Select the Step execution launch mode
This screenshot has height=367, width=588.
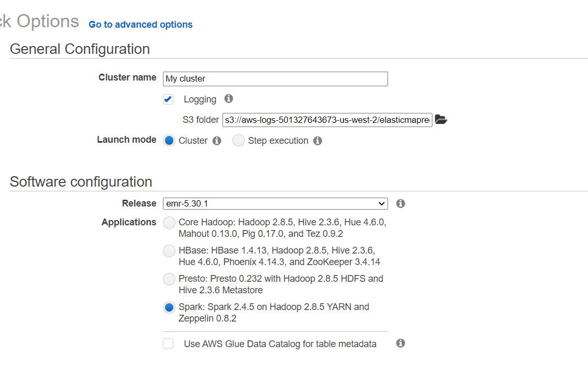[239, 140]
